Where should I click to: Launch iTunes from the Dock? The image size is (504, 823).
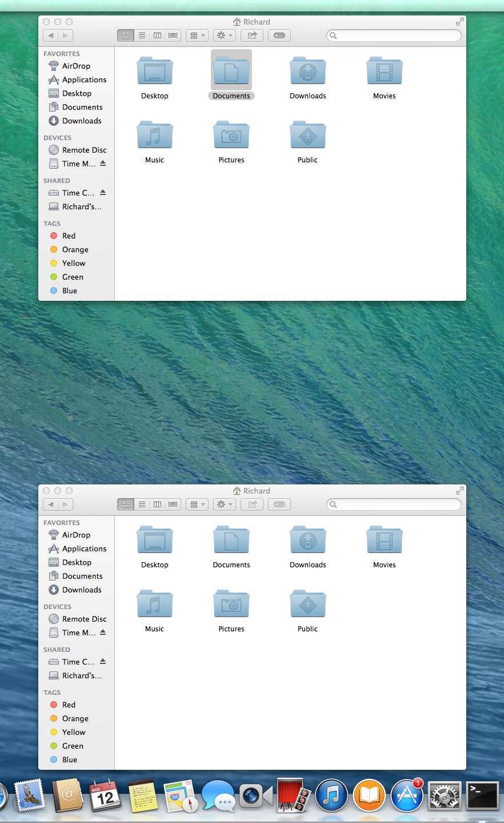pyautogui.click(x=331, y=796)
